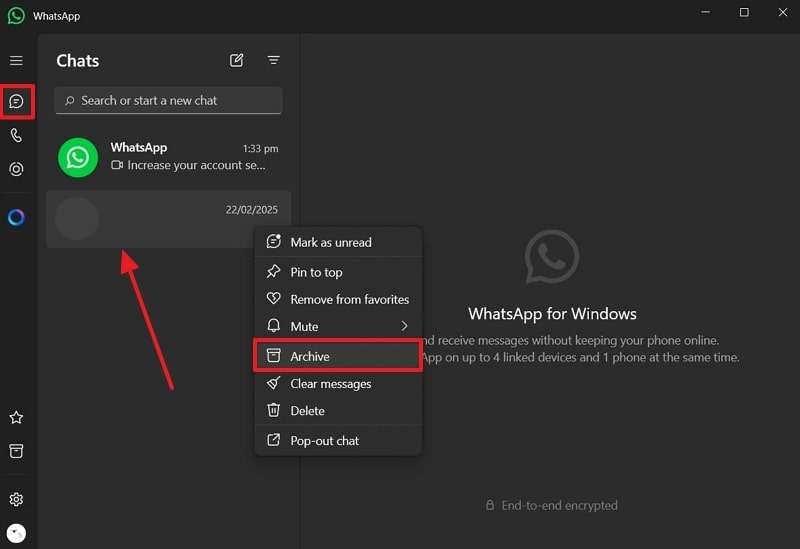Select Mark as unread
The width and height of the screenshot is (800, 549).
click(x=330, y=243)
